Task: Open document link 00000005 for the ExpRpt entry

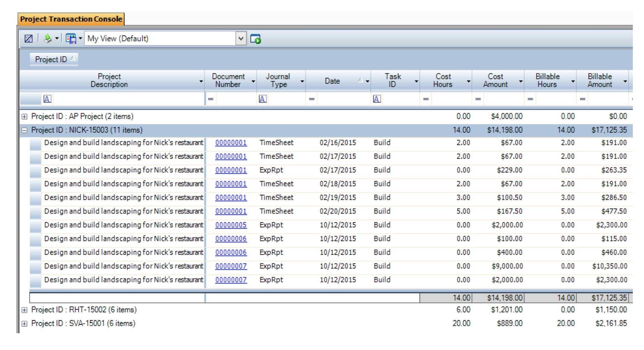Action: pos(231,225)
